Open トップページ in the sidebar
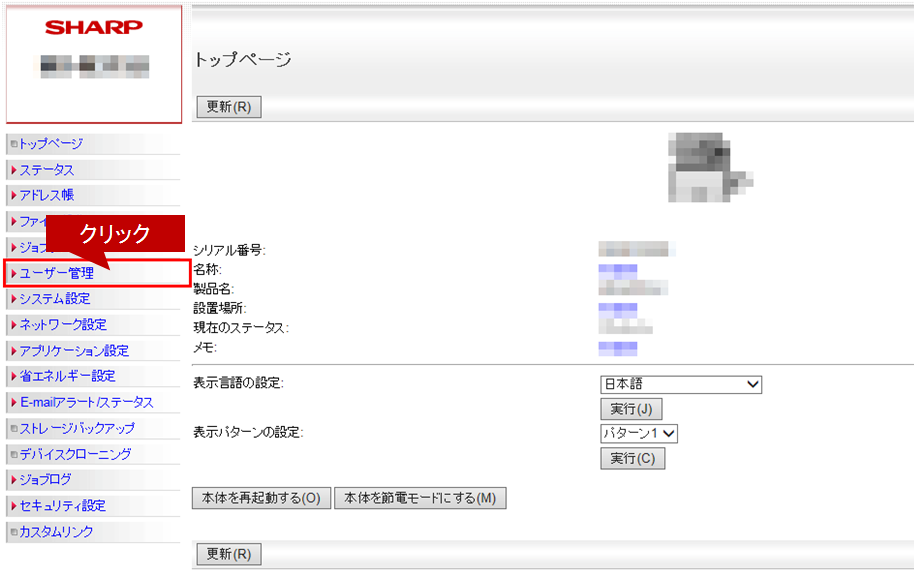The width and height of the screenshot is (921, 579). click(51, 144)
